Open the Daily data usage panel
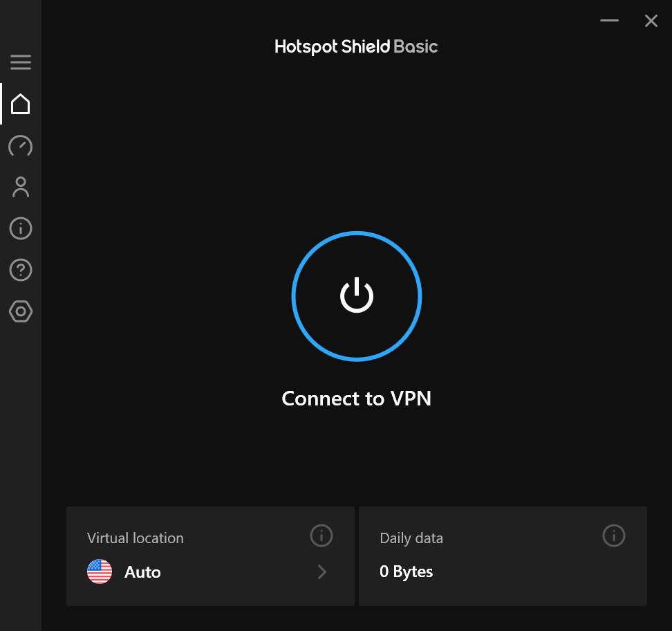Screen dimensions: 672x631 (x=503, y=556)
